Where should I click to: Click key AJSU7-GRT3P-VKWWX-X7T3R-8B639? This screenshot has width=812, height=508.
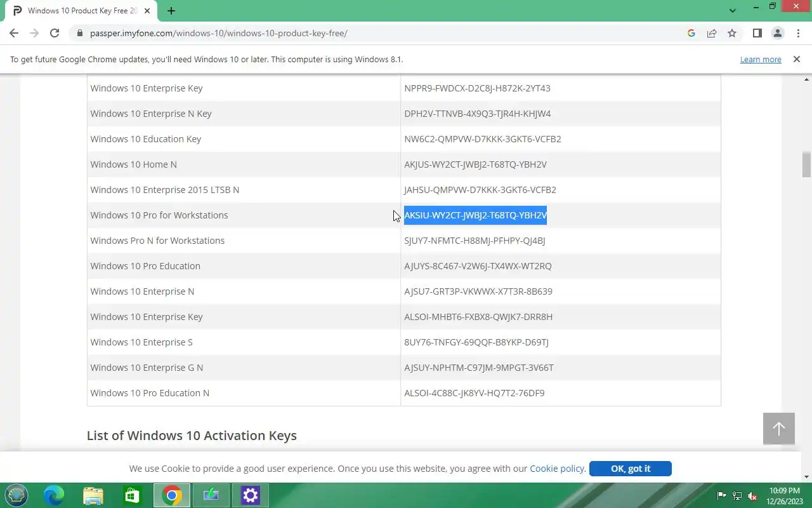478,291
